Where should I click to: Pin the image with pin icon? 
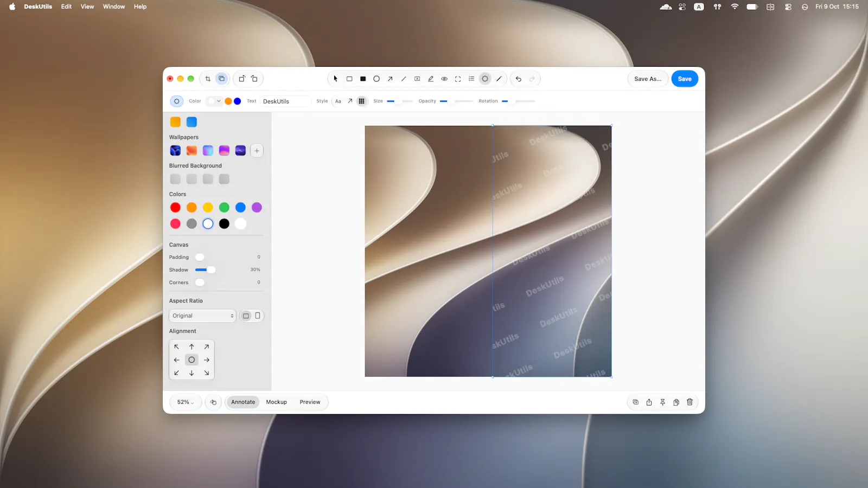pyautogui.click(x=662, y=402)
